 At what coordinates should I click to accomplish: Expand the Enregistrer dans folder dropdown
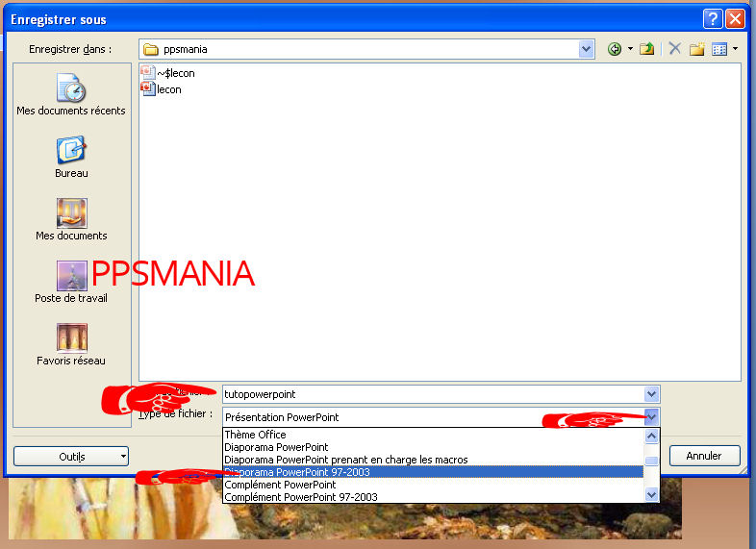click(x=587, y=49)
